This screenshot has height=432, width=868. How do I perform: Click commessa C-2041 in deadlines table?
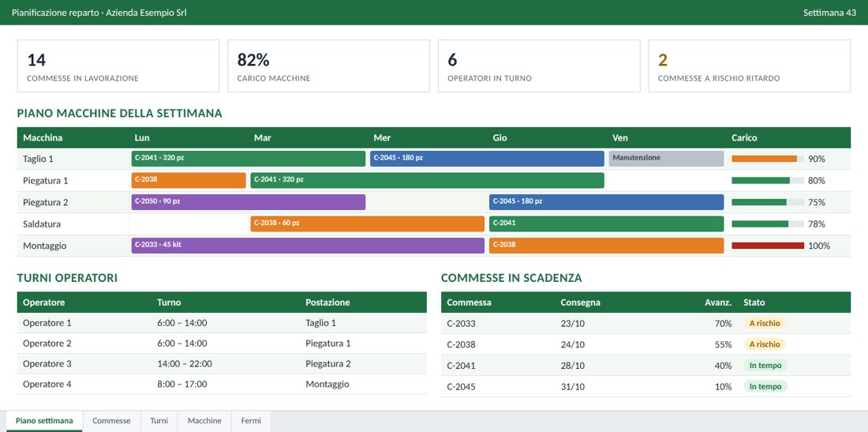click(x=461, y=366)
